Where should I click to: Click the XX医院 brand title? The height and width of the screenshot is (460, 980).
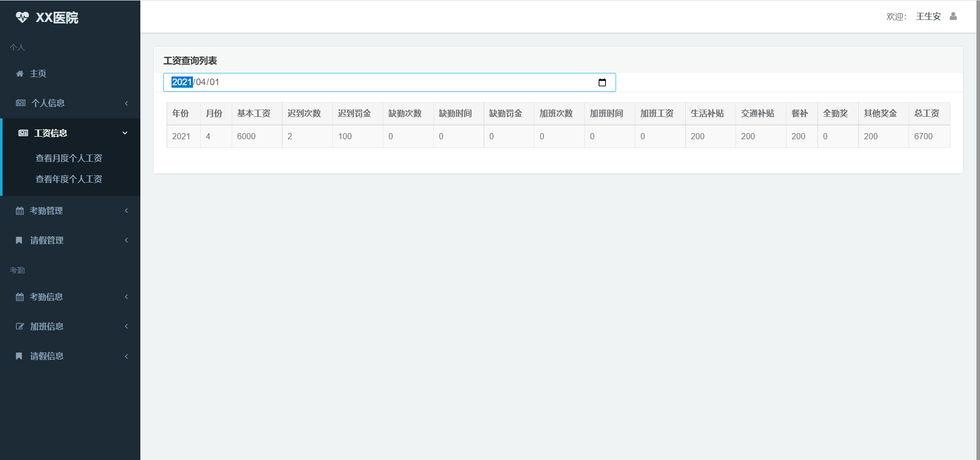pos(57,18)
